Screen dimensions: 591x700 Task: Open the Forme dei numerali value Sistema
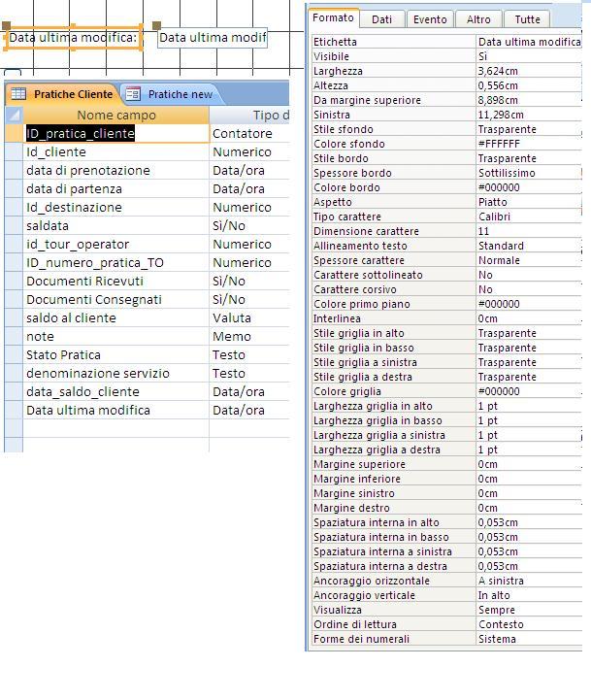pos(529,639)
